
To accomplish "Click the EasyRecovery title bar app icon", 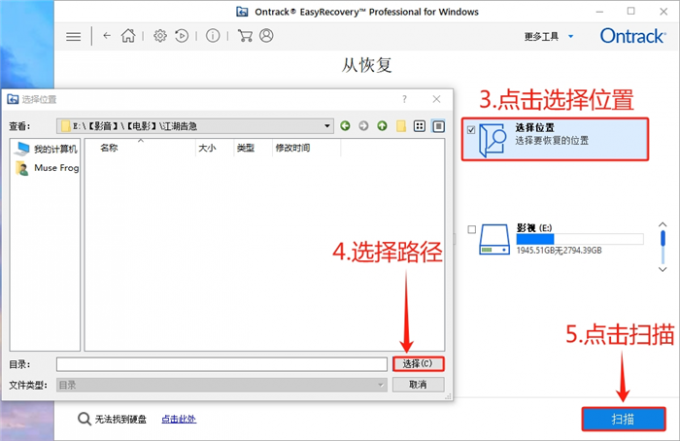I will (242, 12).
